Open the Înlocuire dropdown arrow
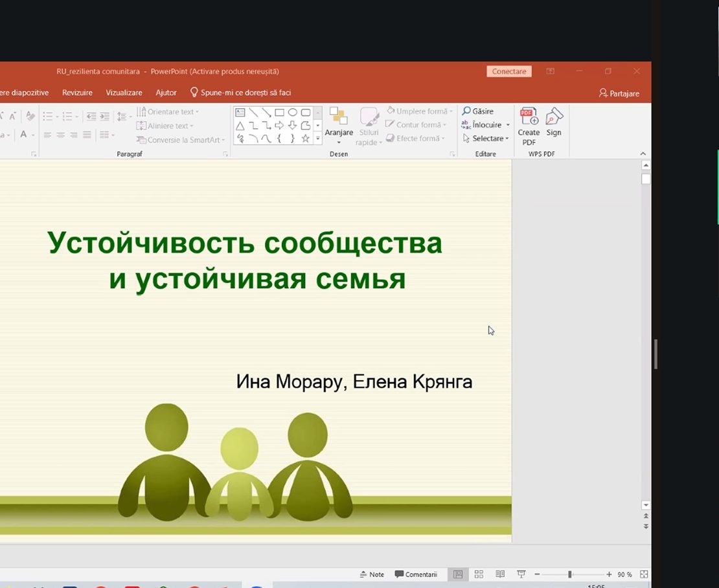 pyautogui.click(x=508, y=125)
